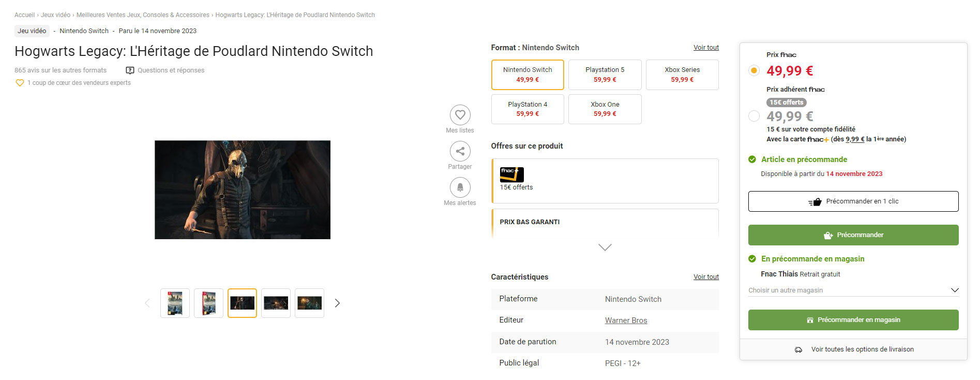This screenshot has height=380, width=980.
Task: Click Précommander en 1 clic button
Action: [x=853, y=201]
